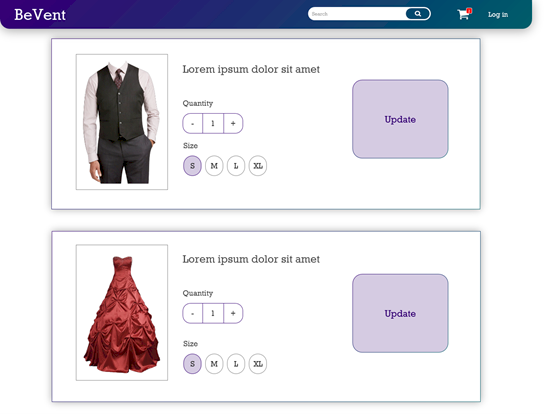548x414 pixels.
Task: Decrease quantity for the vest item
Action: coord(193,123)
